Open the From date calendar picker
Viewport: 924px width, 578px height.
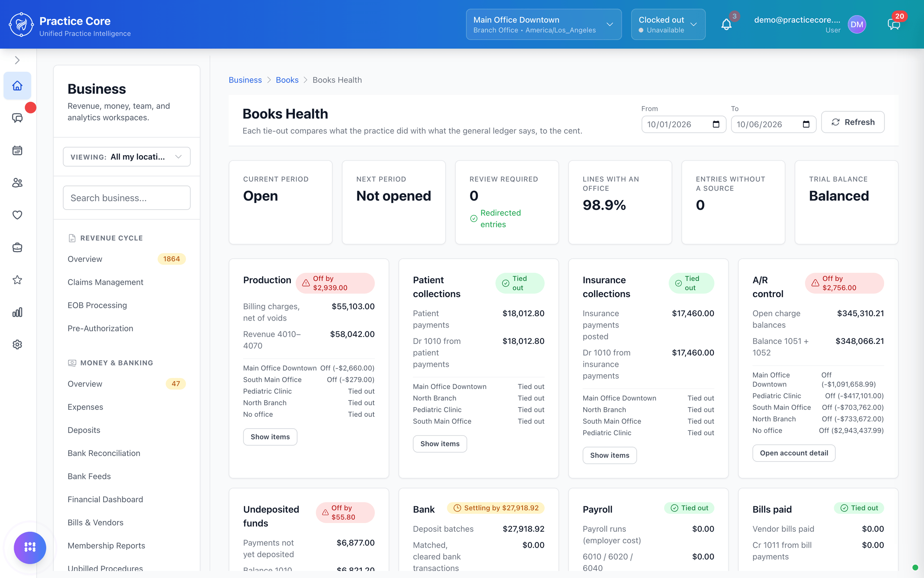click(x=716, y=124)
